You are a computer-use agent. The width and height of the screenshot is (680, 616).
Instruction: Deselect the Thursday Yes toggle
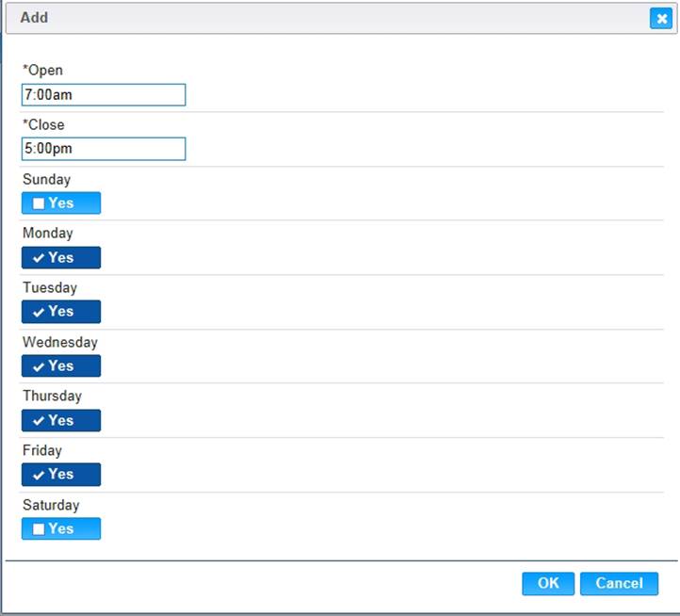pos(61,420)
